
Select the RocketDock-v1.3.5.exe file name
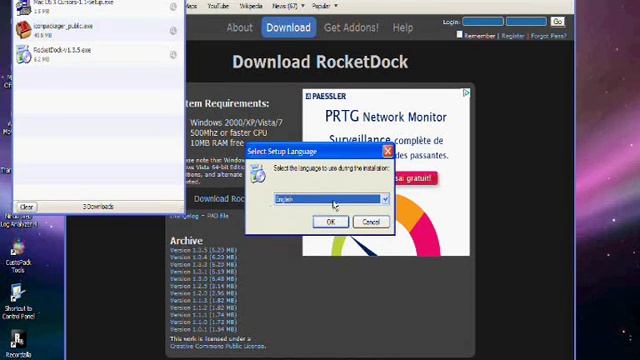pyautogui.click(x=62, y=50)
